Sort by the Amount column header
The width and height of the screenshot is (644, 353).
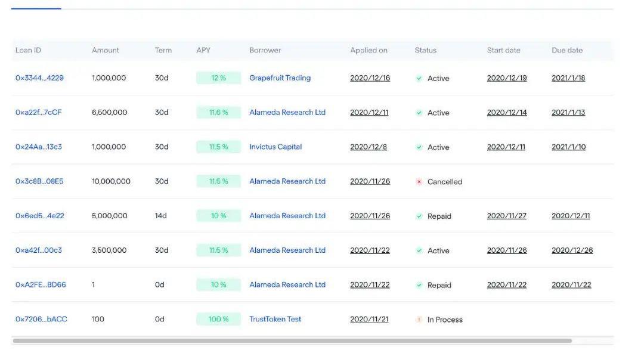pos(106,51)
